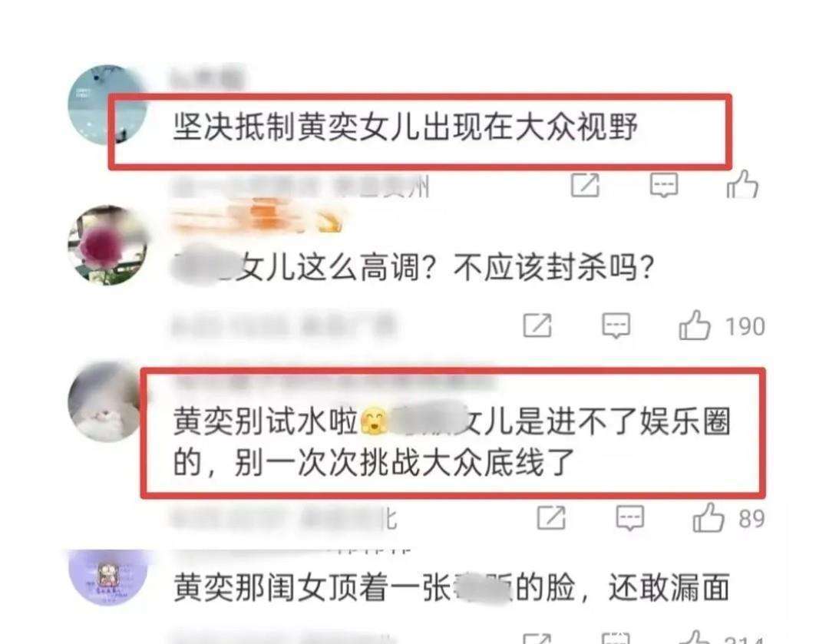The height and width of the screenshot is (644, 829).
Task: Like the comment with 190 likes
Action: click(x=694, y=325)
